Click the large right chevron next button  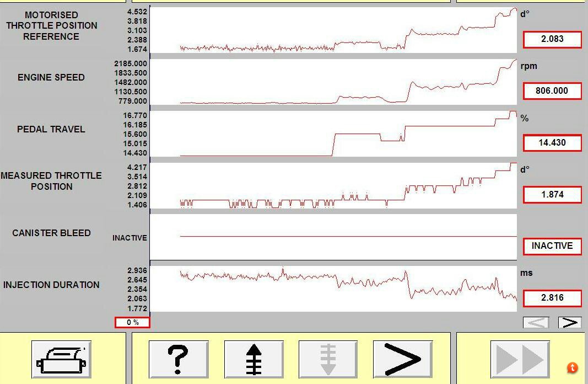click(x=403, y=359)
